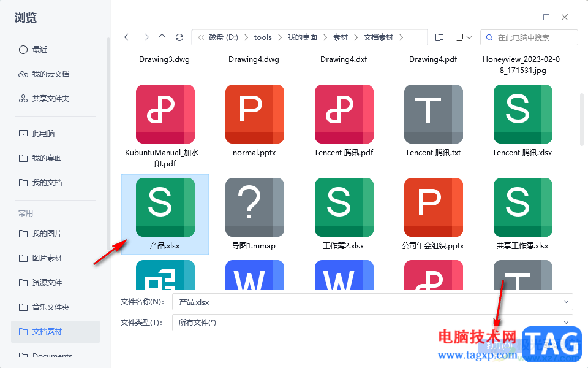Click 我的桌面 in the path bar
Image resolution: width=588 pixels, height=368 pixels.
coord(303,37)
